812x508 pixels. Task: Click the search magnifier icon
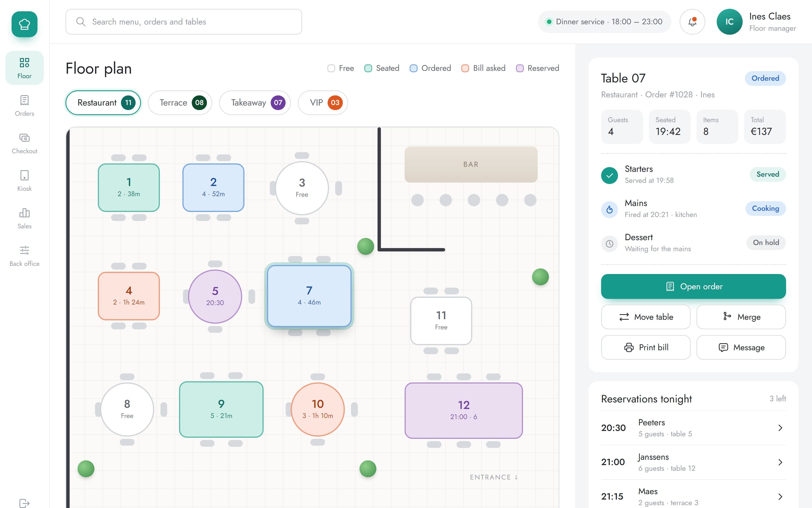(81, 22)
